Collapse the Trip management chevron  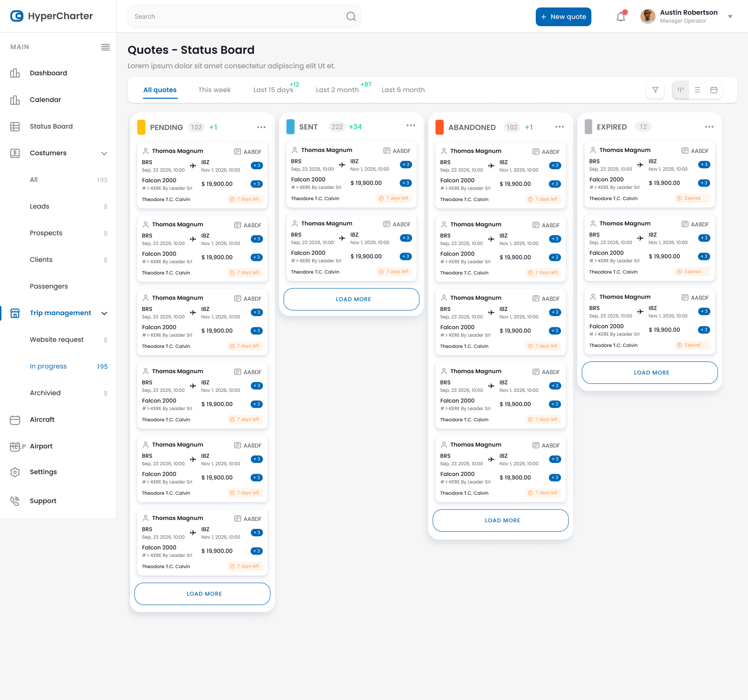click(x=104, y=313)
